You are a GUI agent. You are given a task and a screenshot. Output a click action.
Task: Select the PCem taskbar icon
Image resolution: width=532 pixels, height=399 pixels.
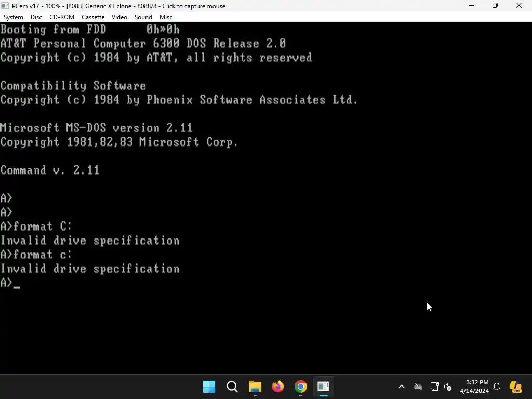323,387
